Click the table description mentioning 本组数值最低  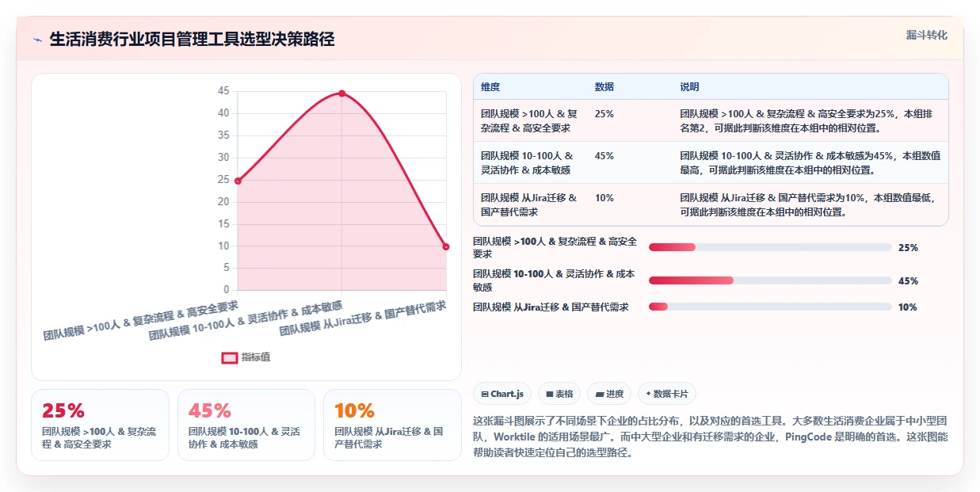point(809,204)
